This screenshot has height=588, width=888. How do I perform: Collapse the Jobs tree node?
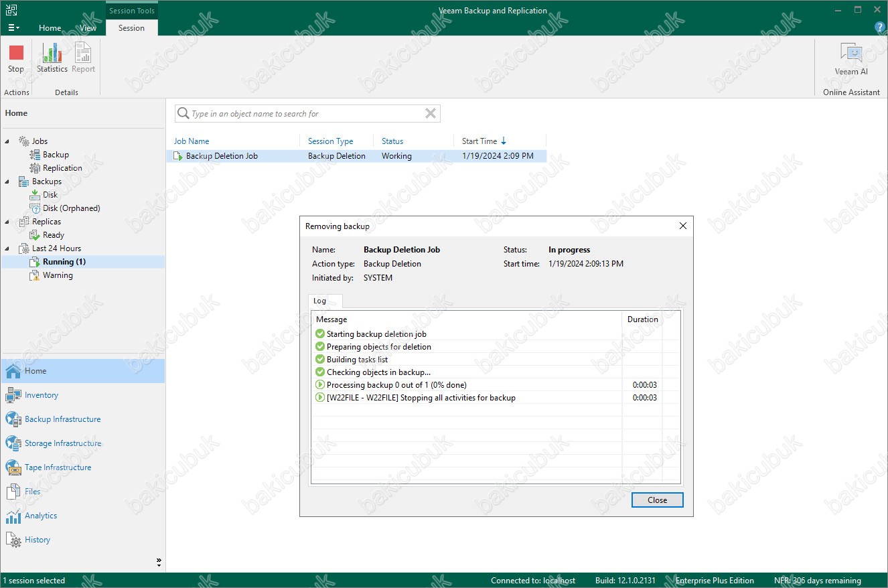coord(7,141)
